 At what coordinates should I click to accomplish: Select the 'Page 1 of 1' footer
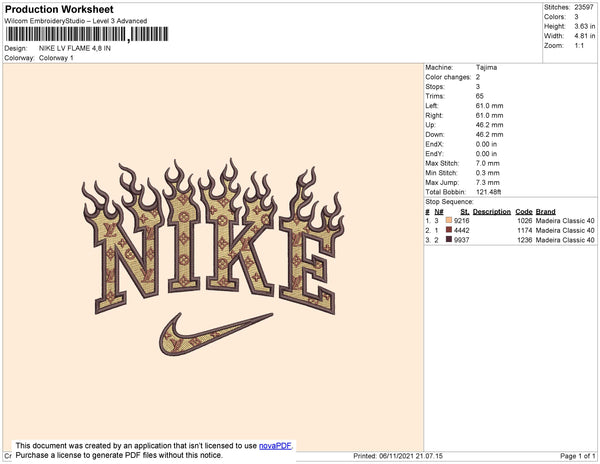pos(577,456)
